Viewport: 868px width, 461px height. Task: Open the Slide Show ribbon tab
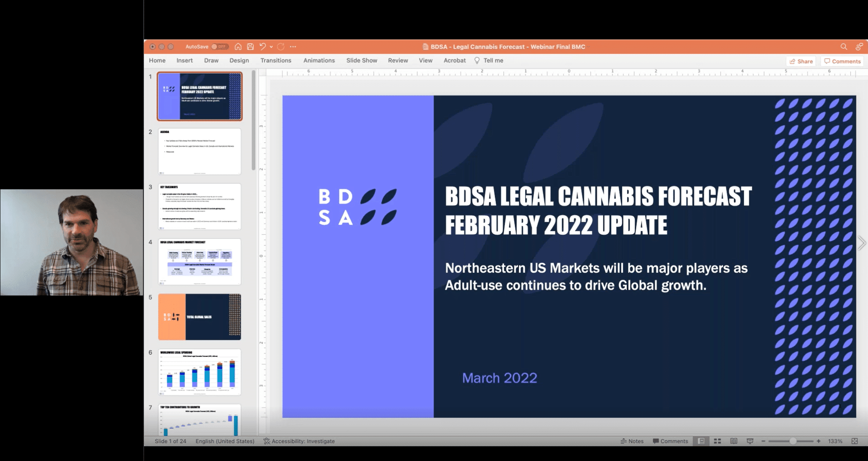361,61
